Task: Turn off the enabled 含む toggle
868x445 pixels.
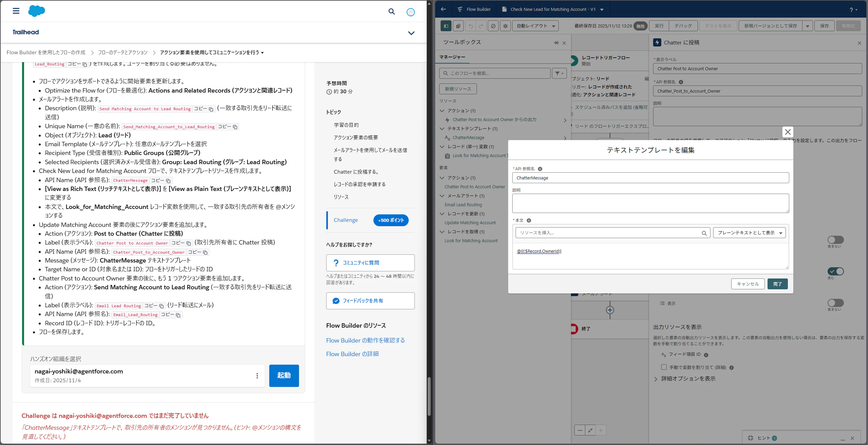Action: click(835, 271)
